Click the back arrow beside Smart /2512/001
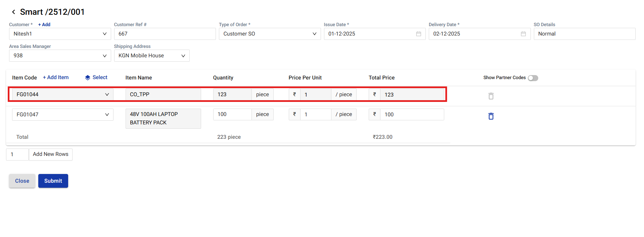 pos(13,12)
